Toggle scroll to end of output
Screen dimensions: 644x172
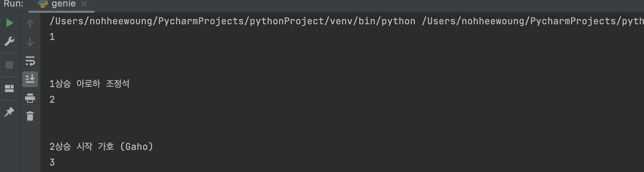pyautogui.click(x=30, y=79)
